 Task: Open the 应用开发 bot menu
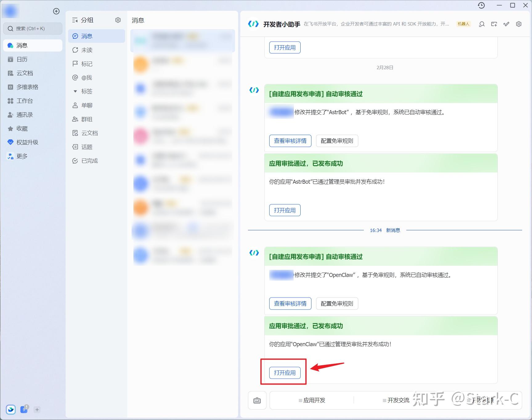(312, 400)
